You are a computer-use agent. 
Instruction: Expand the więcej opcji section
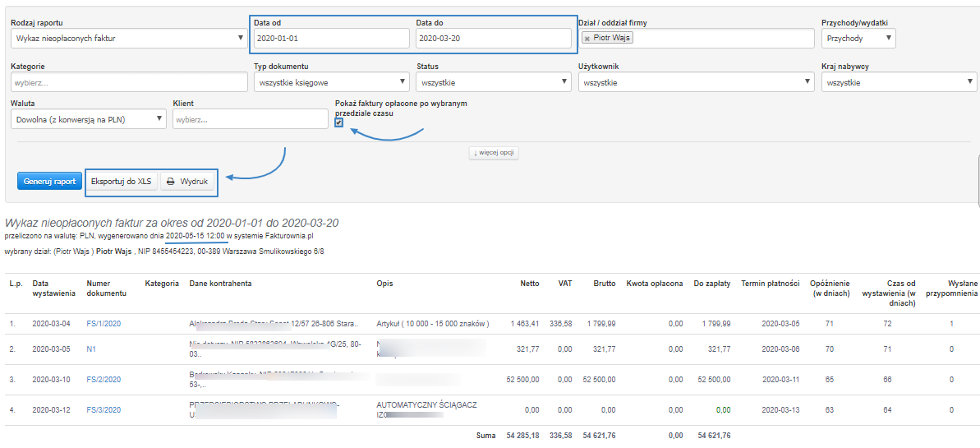494,153
